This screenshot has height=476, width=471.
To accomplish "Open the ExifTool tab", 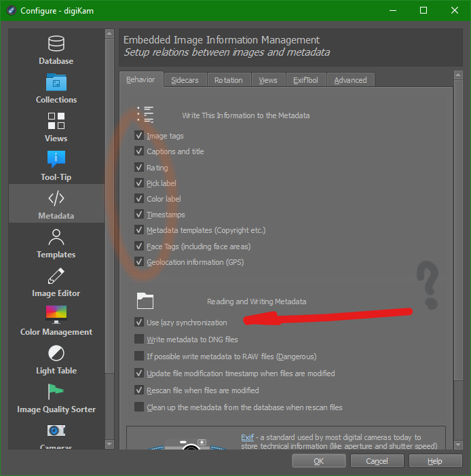I will pos(305,80).
